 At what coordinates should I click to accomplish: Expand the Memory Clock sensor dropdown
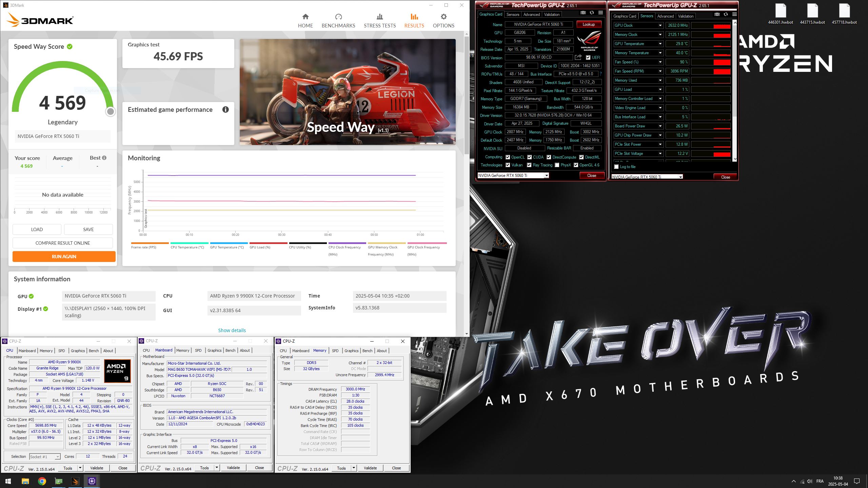[x=660, y=35]
